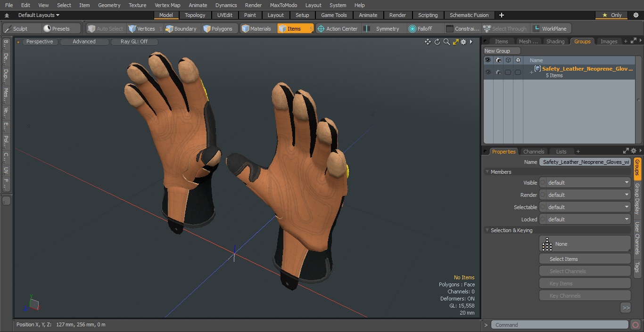Switch to the UVEdit layout tab
This screenshot has width=644, height=332.
(225, 15)
